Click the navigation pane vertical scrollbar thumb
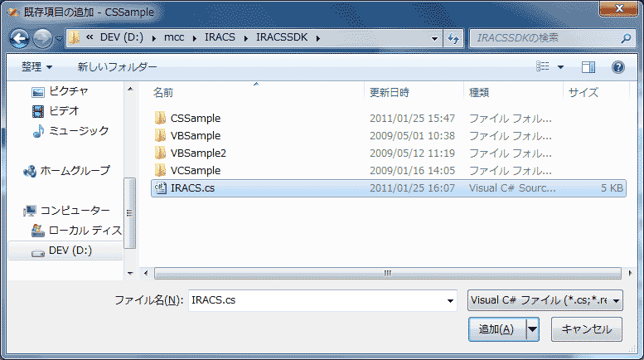Image resolution: width=644 pixels, height=360 pixels. pos(130,213)
